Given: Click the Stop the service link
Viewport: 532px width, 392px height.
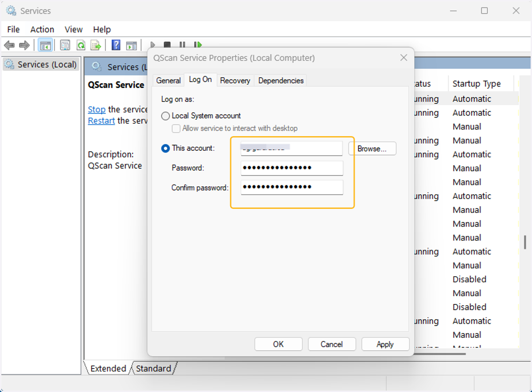Looking at the screenshot, I should tap(97, 110).
